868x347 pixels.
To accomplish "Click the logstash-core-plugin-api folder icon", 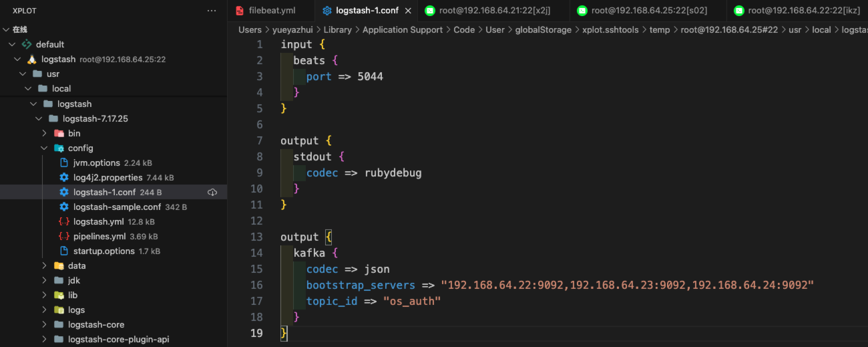I will click(59, 340).
